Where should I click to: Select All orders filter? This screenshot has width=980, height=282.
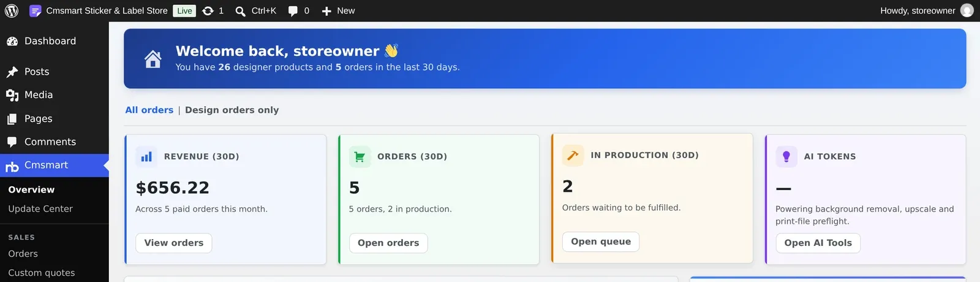(x=149, y=110)
